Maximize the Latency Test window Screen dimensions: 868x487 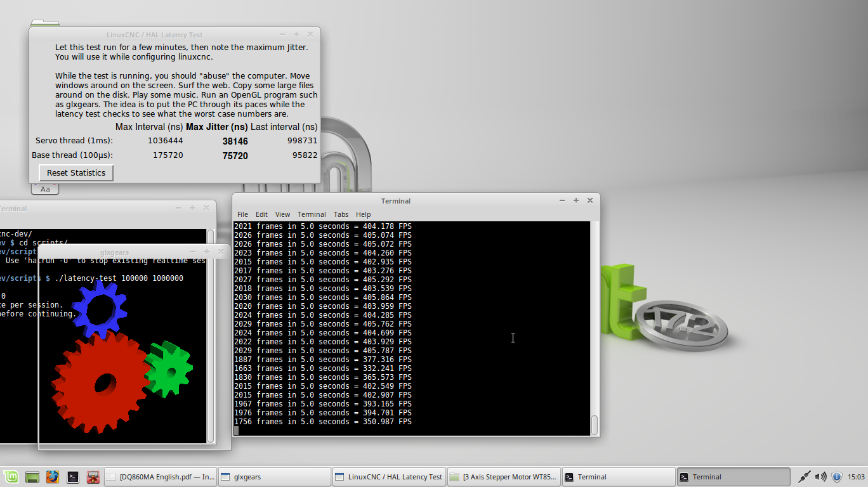pos(296,34)
